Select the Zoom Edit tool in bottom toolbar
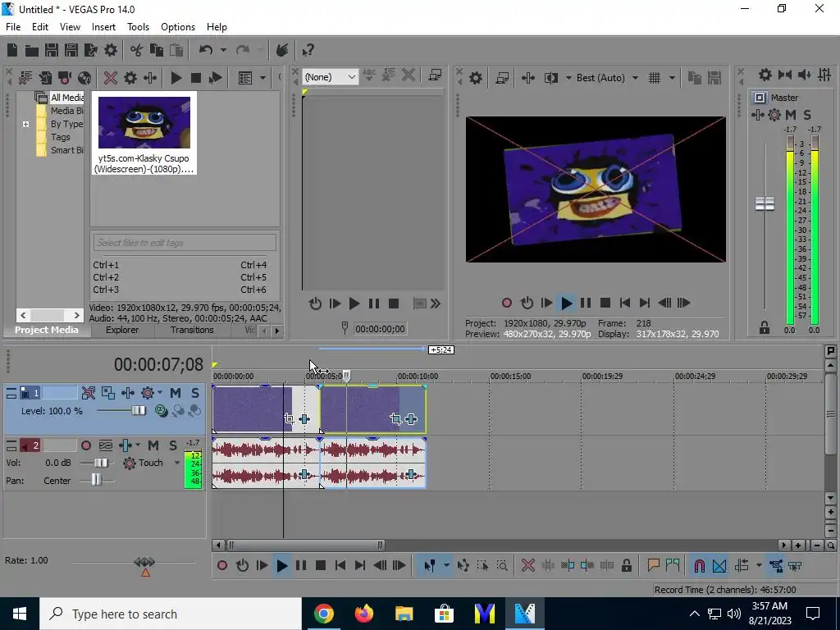This screenshot has width=840, height=630. (502, 565)
